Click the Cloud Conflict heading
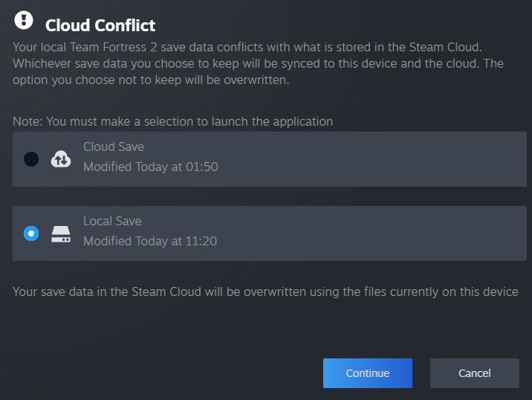This screenshot has width=532, height=400. pyautogui.click(x=100, y=25)
